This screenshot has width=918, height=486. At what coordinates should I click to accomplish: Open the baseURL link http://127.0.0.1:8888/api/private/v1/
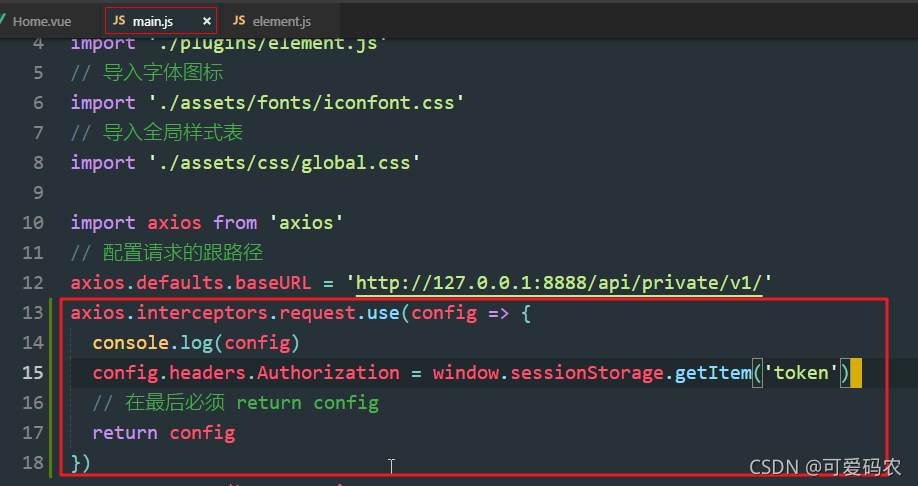coord(559,283)
